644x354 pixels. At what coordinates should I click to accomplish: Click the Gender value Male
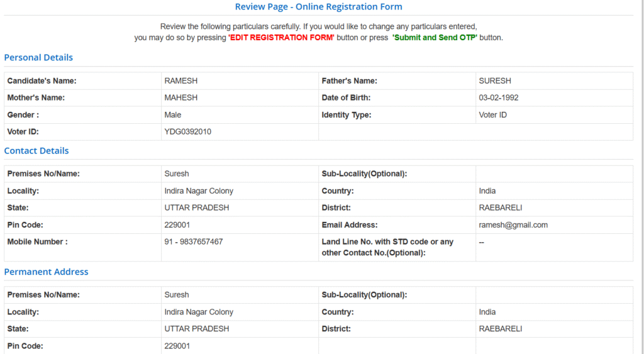click(x=173, y=115)
